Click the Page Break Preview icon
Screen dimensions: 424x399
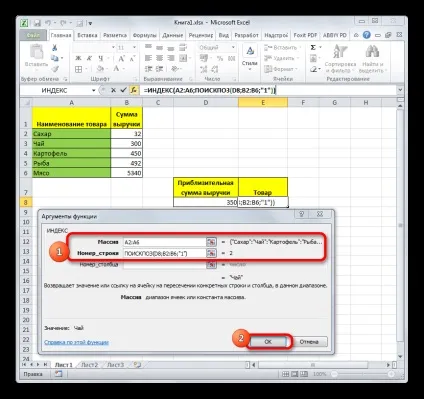coord(304,374)
